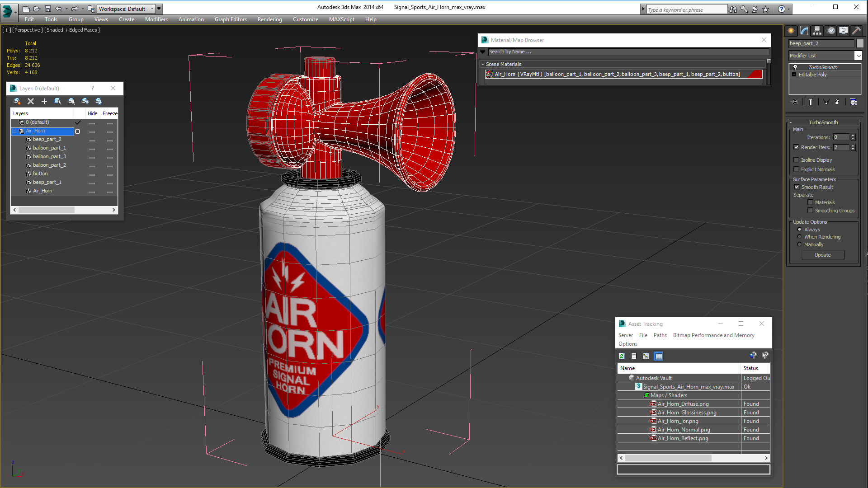
Task: Toggle Smooth Result checkbox
Action: click(797, 187)
